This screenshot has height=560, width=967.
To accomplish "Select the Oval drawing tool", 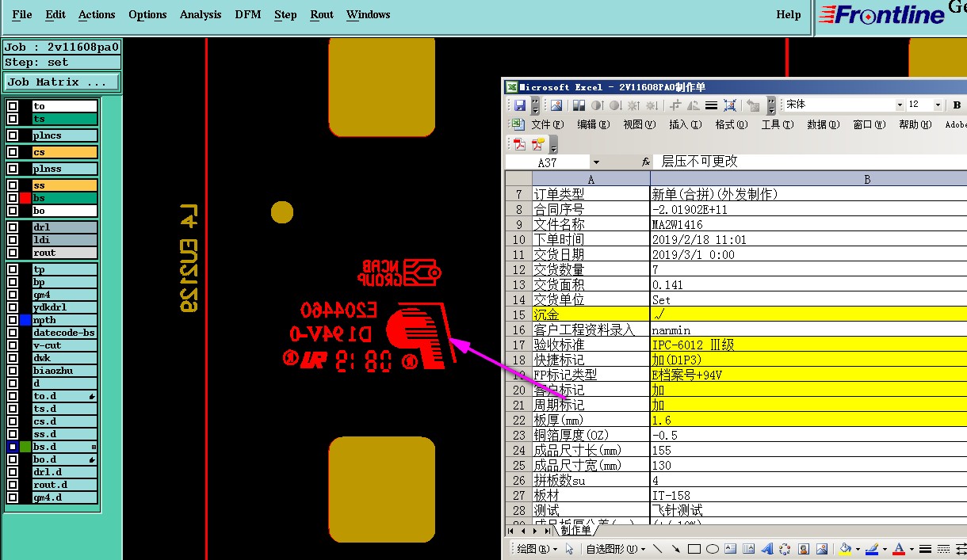I will pyautogui.click(x=713, y=549).
